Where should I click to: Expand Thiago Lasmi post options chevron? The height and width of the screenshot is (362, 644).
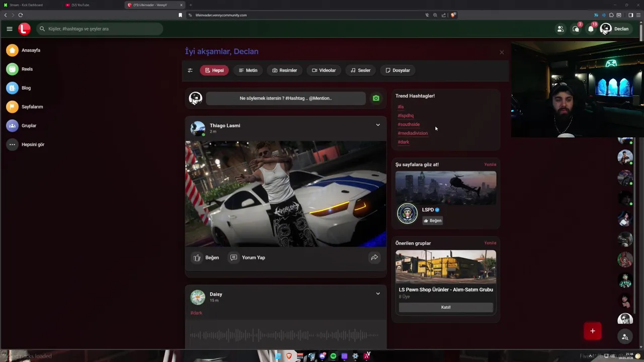tap(378, 125)
